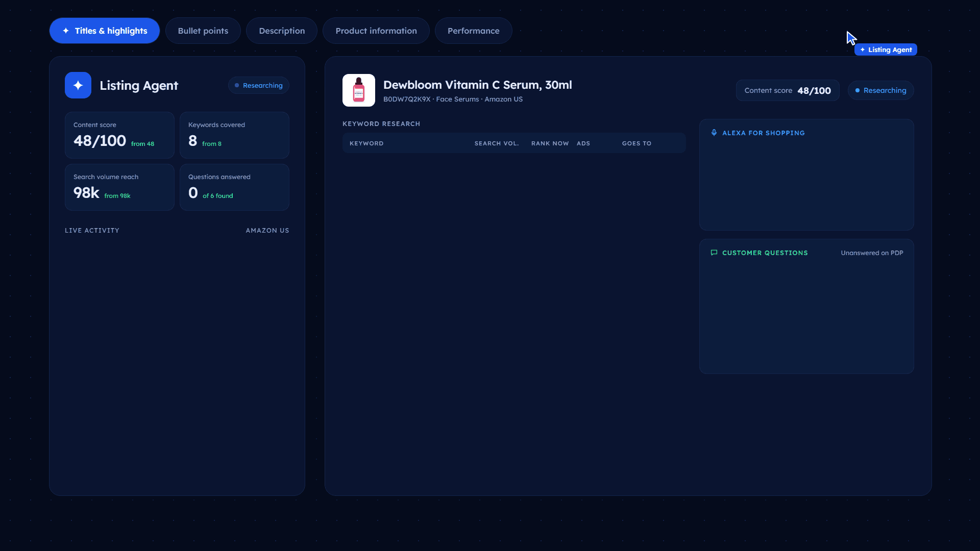Click the Listing Agent cursor label badge

pyautogui.click(x=886, y=49)
